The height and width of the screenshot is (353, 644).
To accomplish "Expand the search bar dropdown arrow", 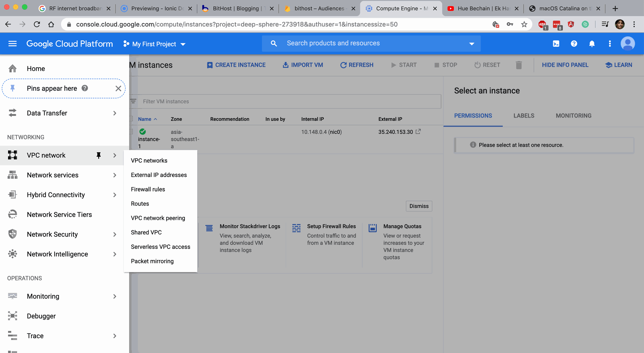I will click(472, 44).
